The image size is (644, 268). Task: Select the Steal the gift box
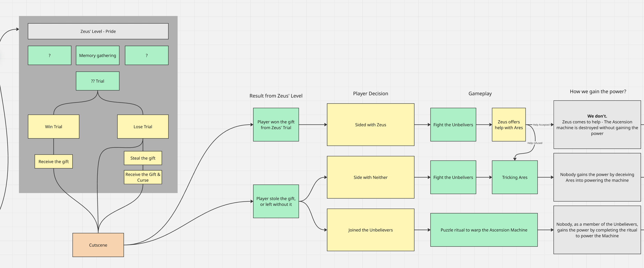[143, 158]
